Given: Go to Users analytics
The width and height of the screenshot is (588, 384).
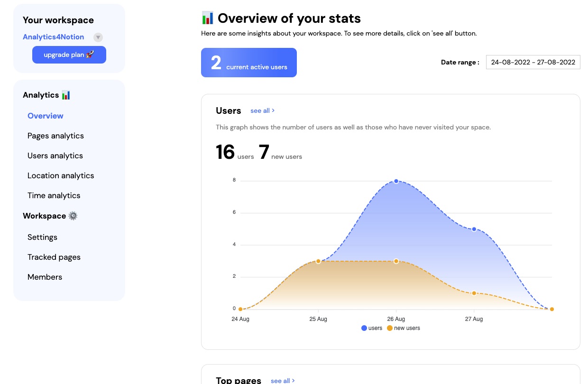Looking at the screenshot, I should click(x=55, y=155).
